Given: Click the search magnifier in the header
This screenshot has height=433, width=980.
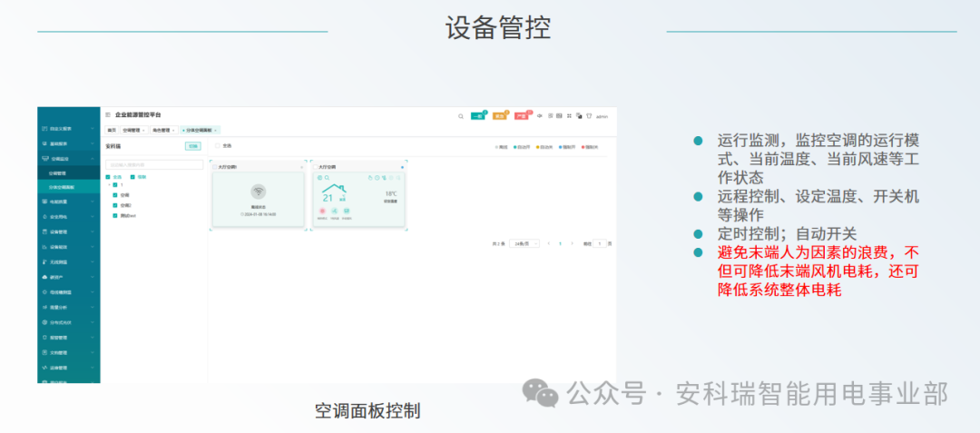Looking at the screenshot, I should [x=461, y=116].
